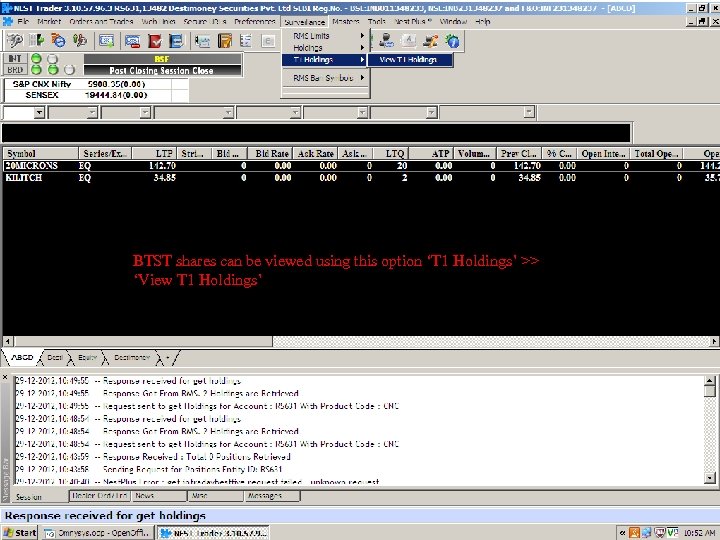This screenshot has height=540, width=720.
Task: Click the NEST app icon left of File menu
Action: [x=7, y=22]
